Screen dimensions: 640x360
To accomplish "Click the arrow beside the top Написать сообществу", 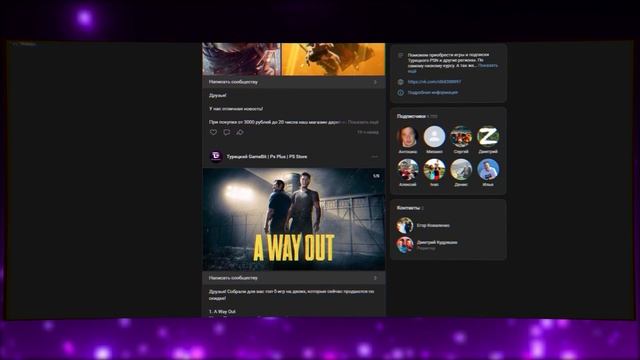I will tap(375, 82).
